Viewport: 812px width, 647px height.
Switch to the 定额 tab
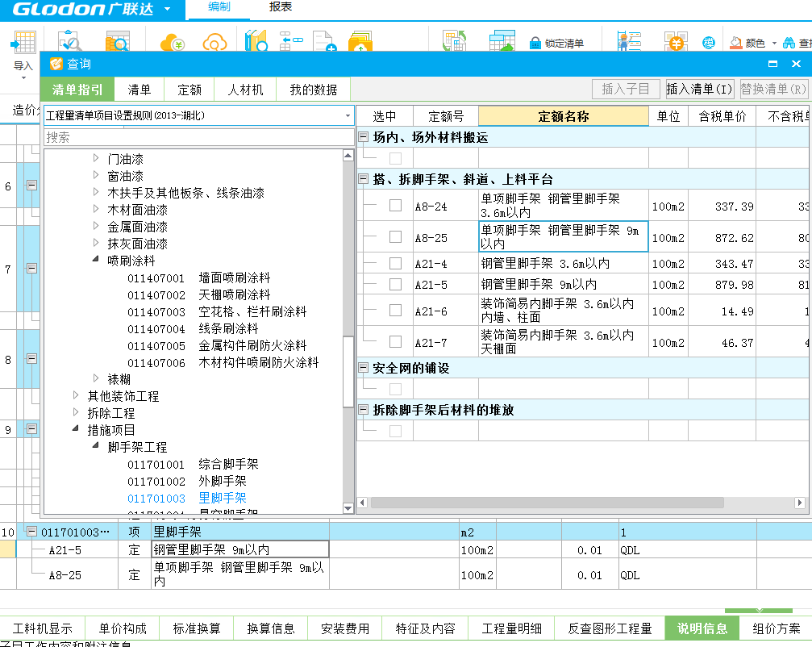click(189, 90)
